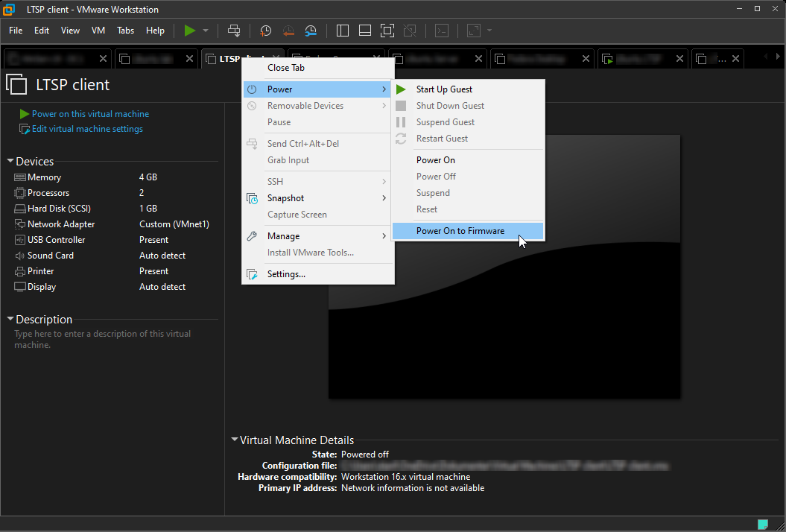Click Edit virtual machine settings link
786x532 pixels.
tap(87, 129)
